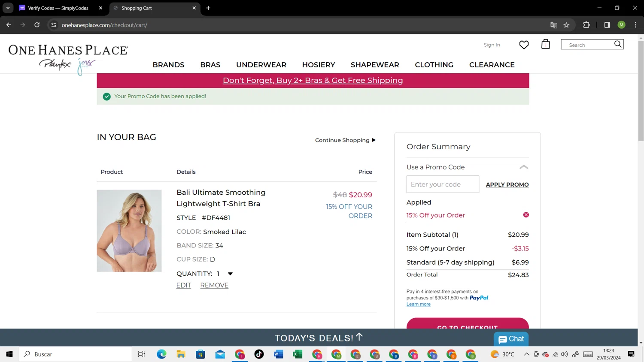644x362 pixels.
Task: Open browser extensions puzzle icon
Action: [586, 25]
